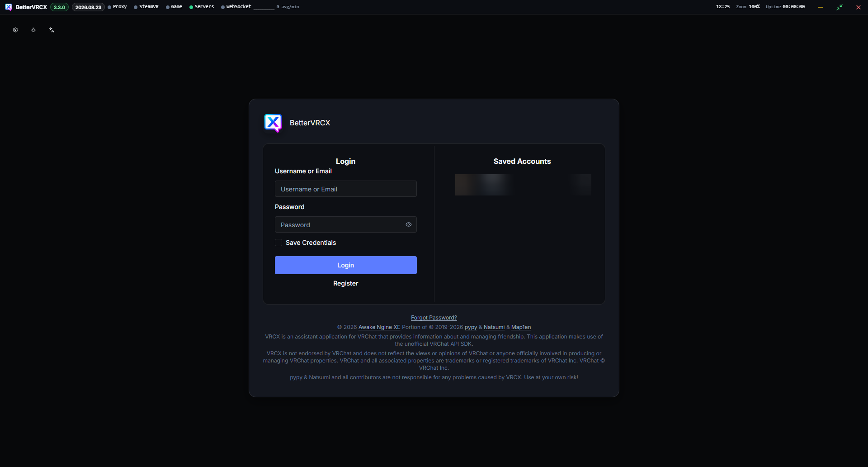Enable the Save Credentials checkbox

[x=278, y=243]
